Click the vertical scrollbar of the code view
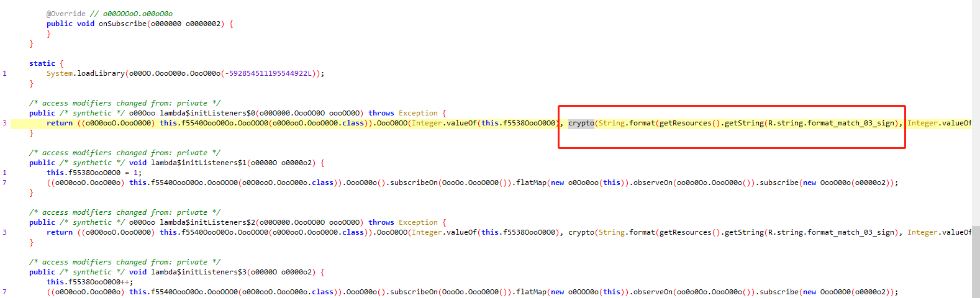The image size is (980, 298). [976, 149]
